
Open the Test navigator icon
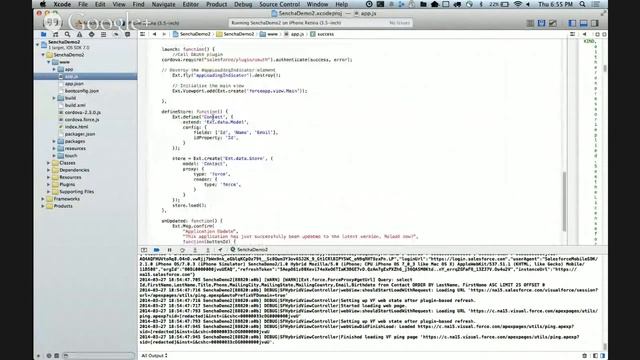click(x=91, y=34)
